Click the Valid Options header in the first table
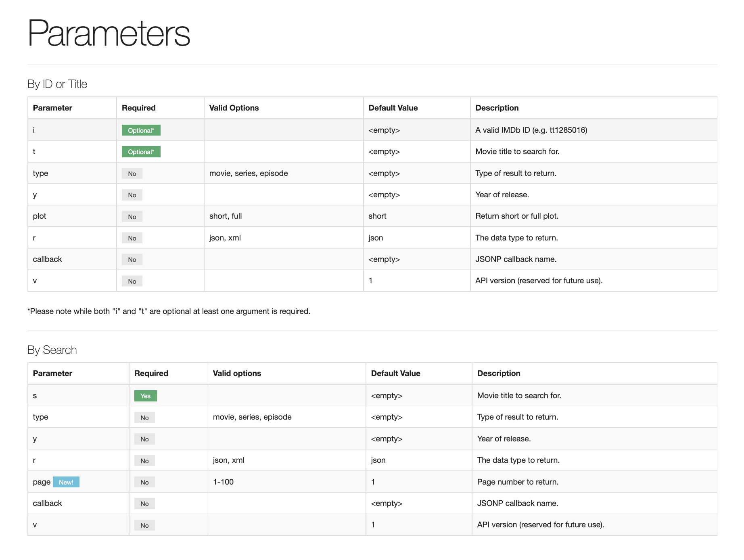 (234, 108)
